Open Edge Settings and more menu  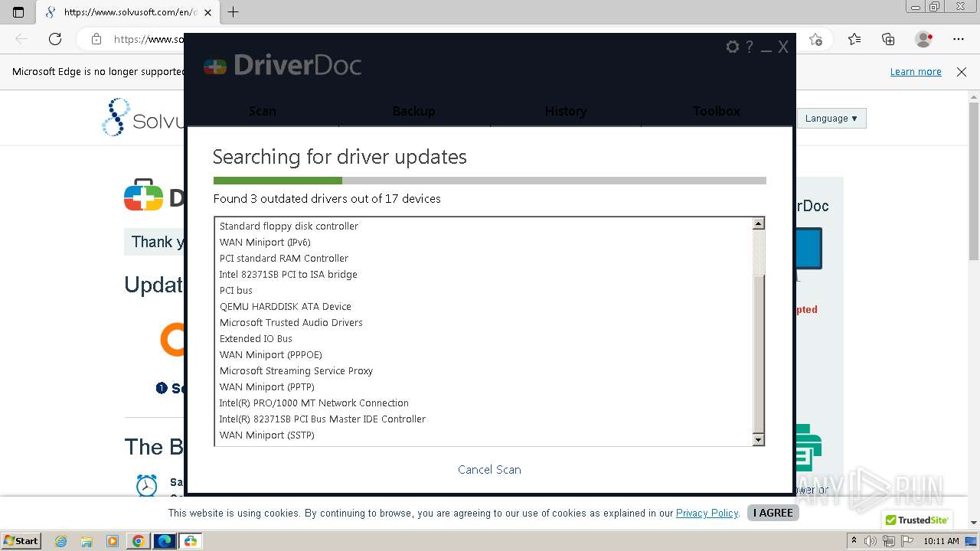(x=959, y=39)
